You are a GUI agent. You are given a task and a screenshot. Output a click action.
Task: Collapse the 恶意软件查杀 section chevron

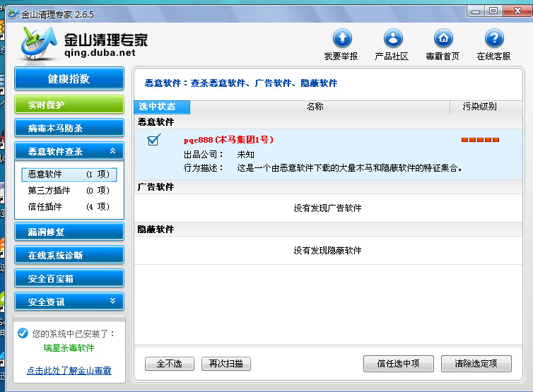(x=113, y=151)
